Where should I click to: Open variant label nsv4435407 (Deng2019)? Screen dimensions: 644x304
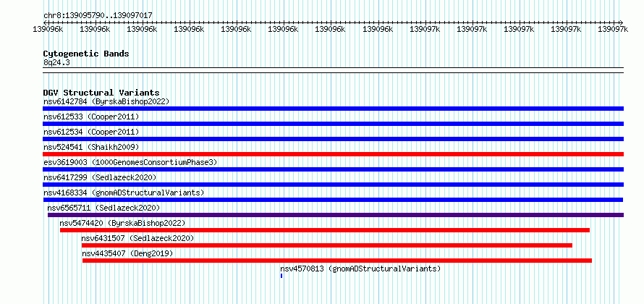127,253
